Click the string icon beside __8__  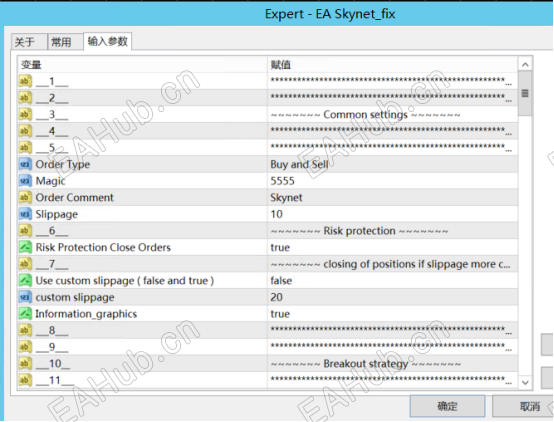point(25,330)
